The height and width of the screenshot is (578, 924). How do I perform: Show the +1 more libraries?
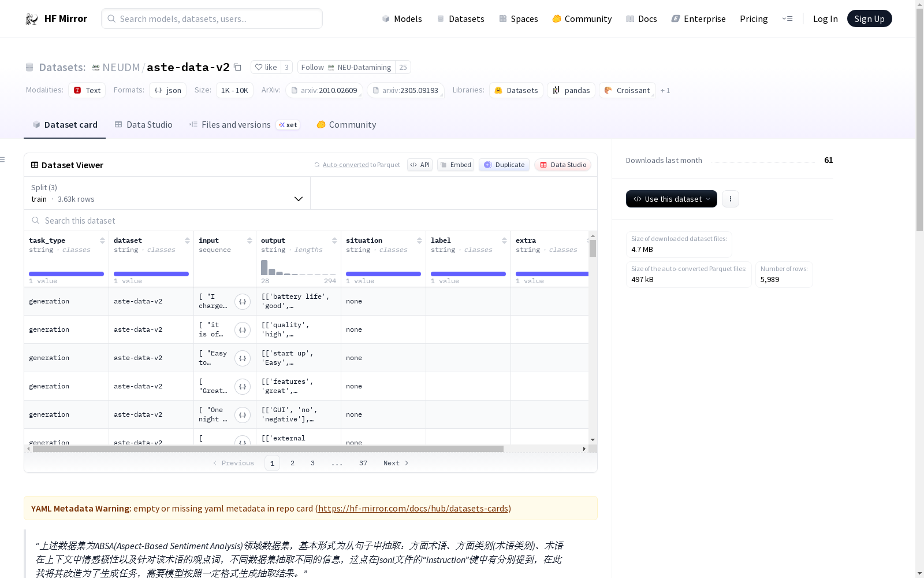pos(665,91)
